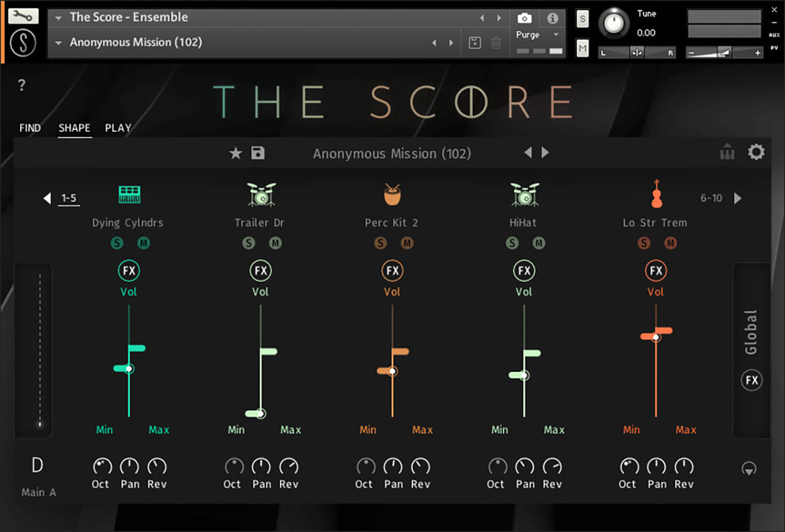Viewport: 785px width, 532px height.
Task: Mute the Perc Kit 2 layer
Action: coord(407,243)
